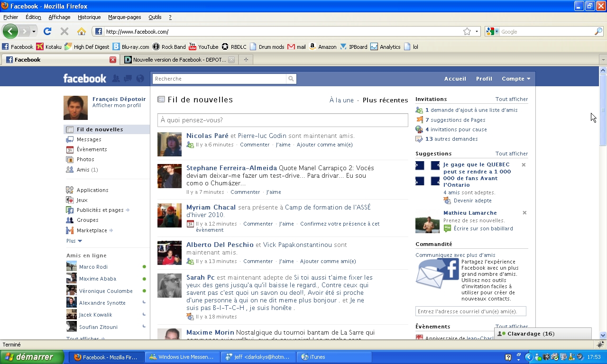Dismiss the Mathieu Lamarche suggestion
607x364 pixels.
pos(524,213)
